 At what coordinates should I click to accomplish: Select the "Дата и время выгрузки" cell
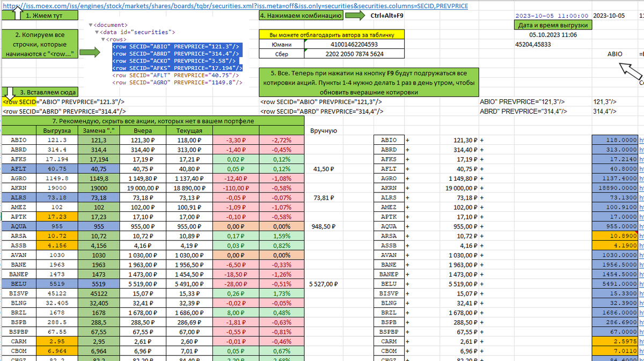click(x=553, y=25)
